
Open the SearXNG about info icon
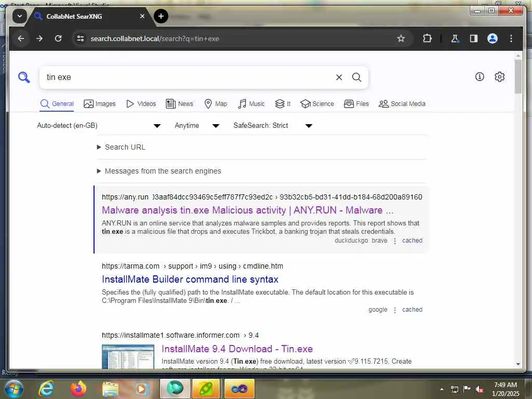click(x=480, y=77)
